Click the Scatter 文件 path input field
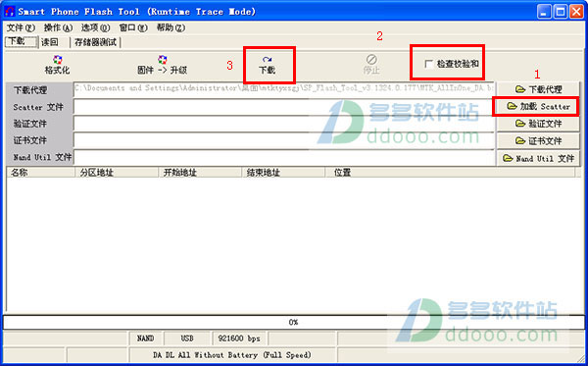Image resolution: width=588 pixels, height=366 pixels. (x=284, y=107)
